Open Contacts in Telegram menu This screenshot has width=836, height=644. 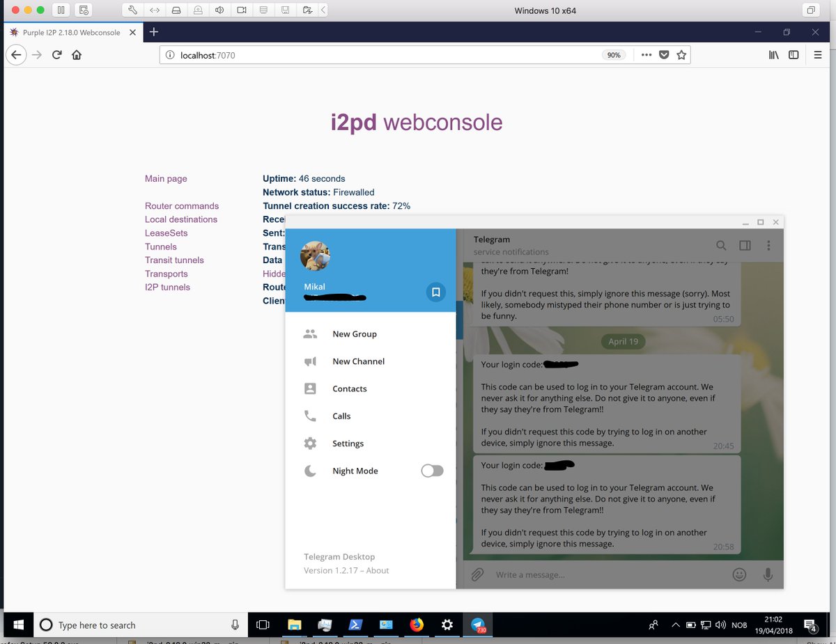click(x=371, y=388)
